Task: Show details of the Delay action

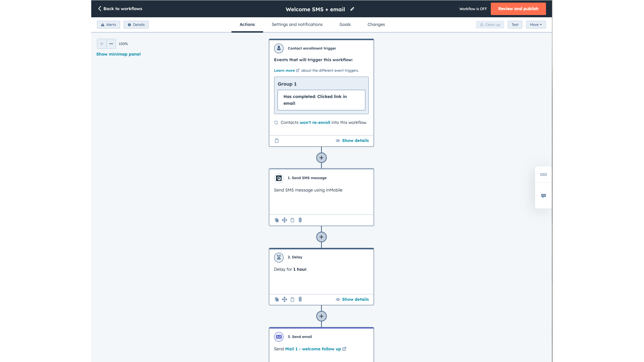Action: click(352, 299)
